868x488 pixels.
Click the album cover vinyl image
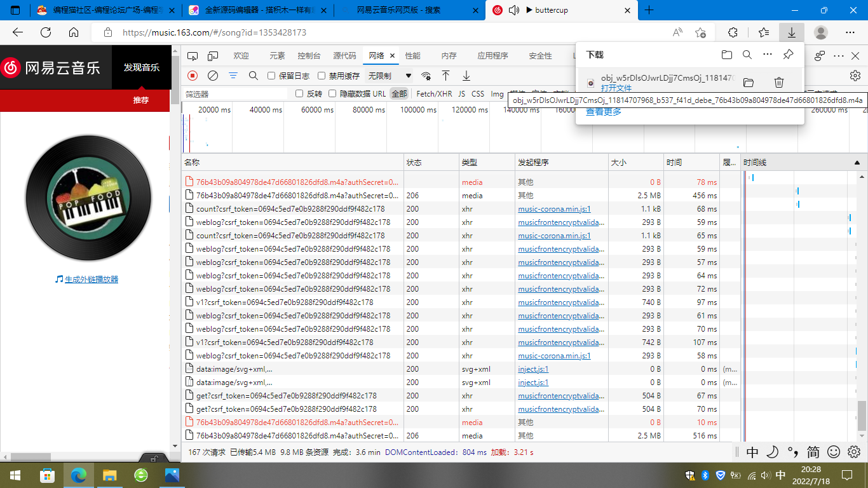(x=89, y=198)
